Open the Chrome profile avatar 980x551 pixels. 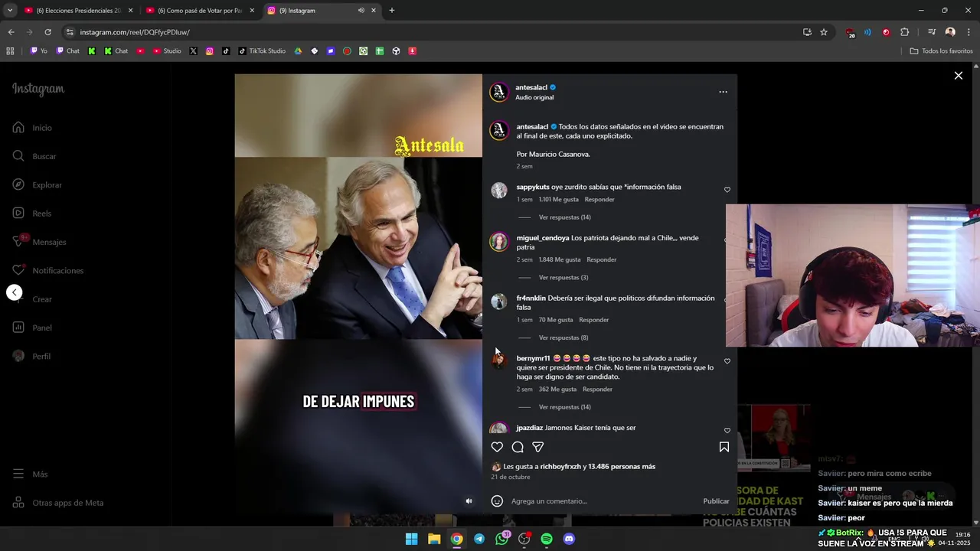click(x=950, y=32)
